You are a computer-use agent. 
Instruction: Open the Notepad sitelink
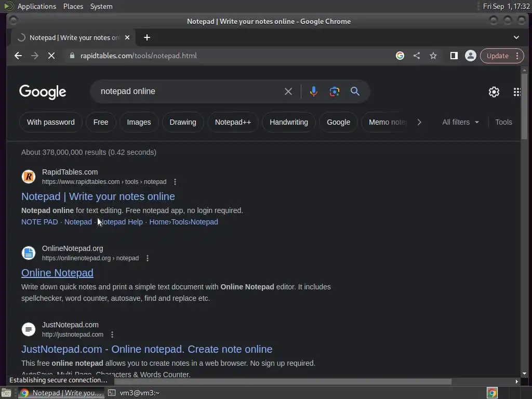78,222
